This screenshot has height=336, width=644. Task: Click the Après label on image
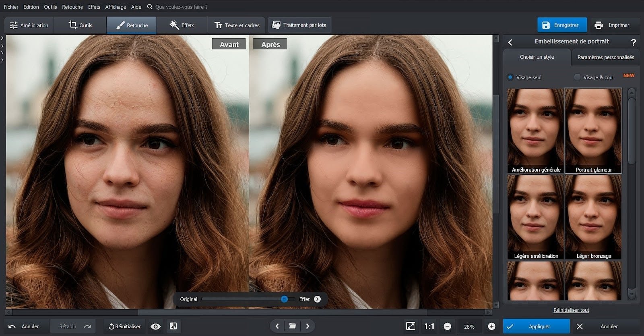pyautogui.click(x=270, y=44)
